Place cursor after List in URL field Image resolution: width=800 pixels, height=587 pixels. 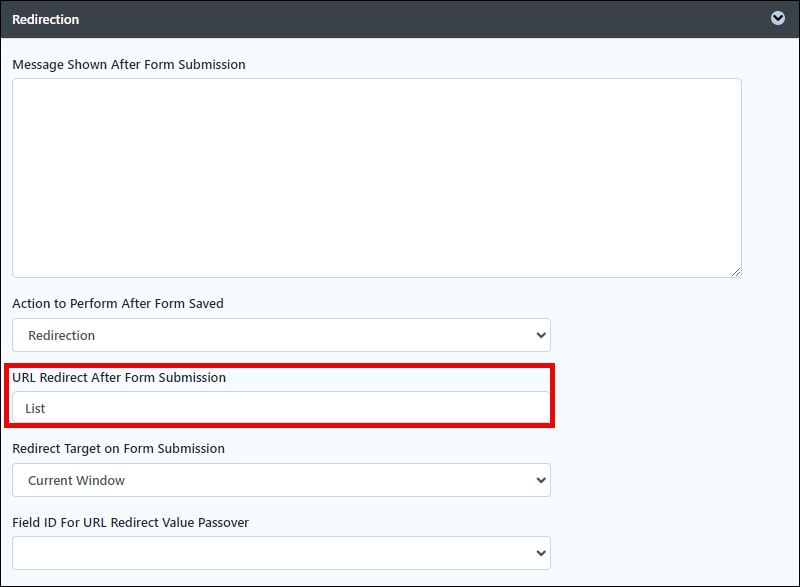pyautogui.click(x=46, y=409)
